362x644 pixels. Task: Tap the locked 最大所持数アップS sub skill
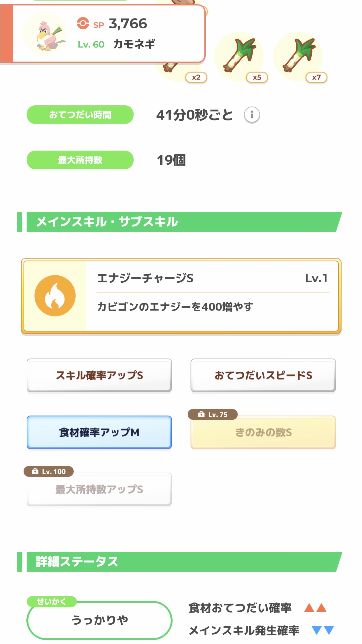(99, 489)
